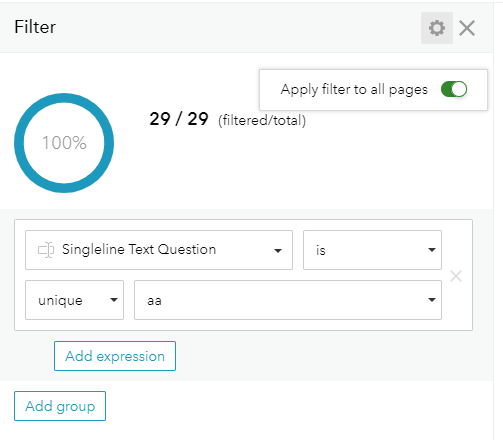Open the Singleline Text Question field dropdown
Viewport: 503px width, 440px height.
point(159,250)
